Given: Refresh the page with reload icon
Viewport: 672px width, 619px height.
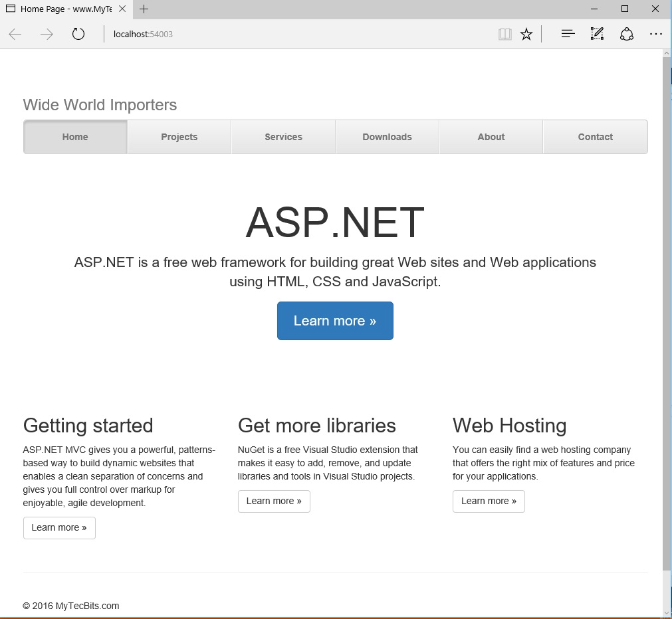Looking at the screenshot, I should click(x=78, y=34).
